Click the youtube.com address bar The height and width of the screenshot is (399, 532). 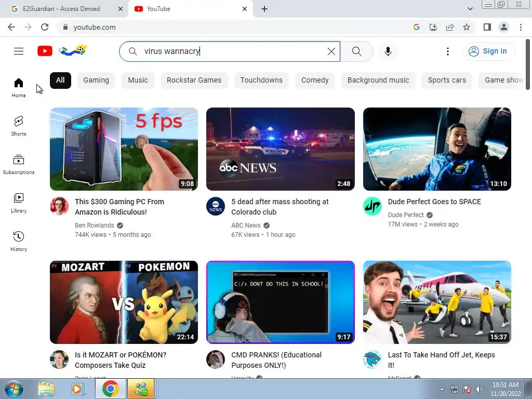234,27
